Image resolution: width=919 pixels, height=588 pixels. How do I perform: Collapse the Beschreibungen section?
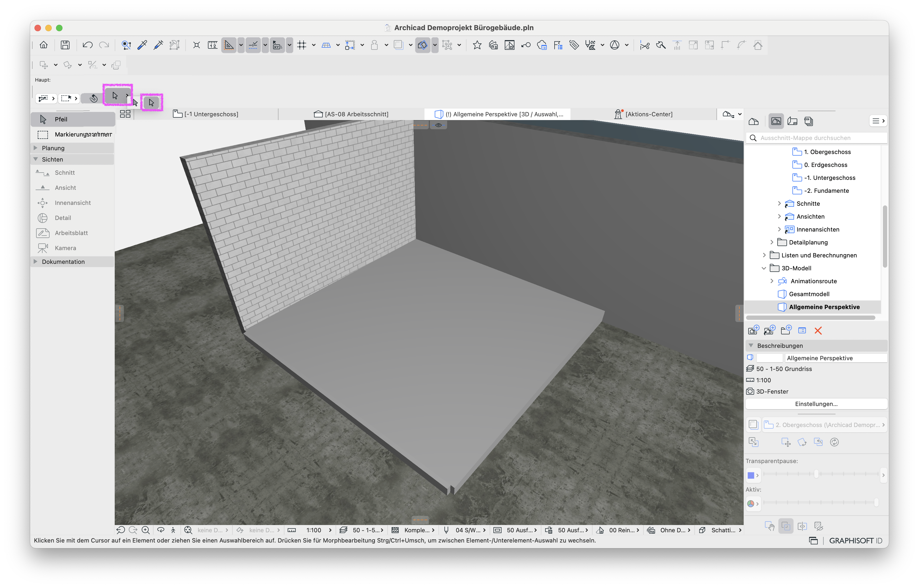click(x=751, y=345)
